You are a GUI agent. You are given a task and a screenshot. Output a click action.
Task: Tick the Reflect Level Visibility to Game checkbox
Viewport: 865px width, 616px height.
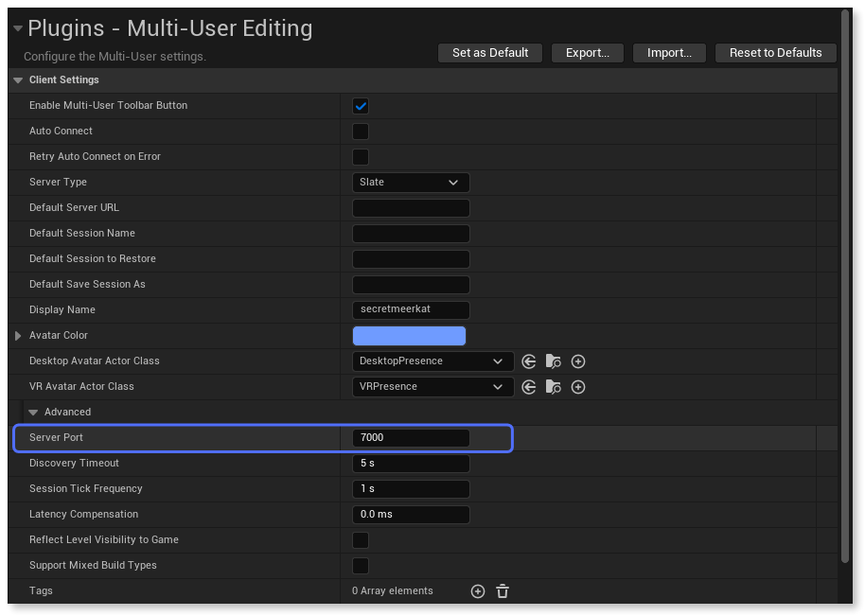click(361, 540)
